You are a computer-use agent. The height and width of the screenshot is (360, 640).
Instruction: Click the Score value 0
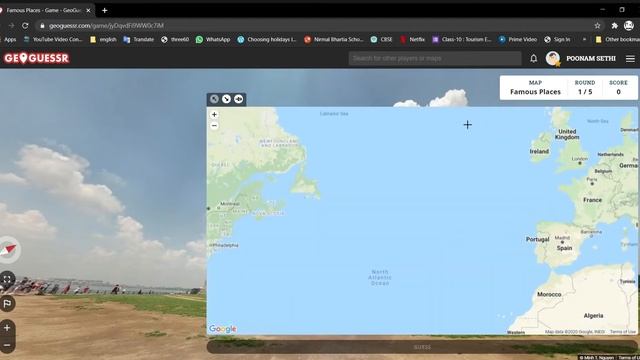coord(618,92)
